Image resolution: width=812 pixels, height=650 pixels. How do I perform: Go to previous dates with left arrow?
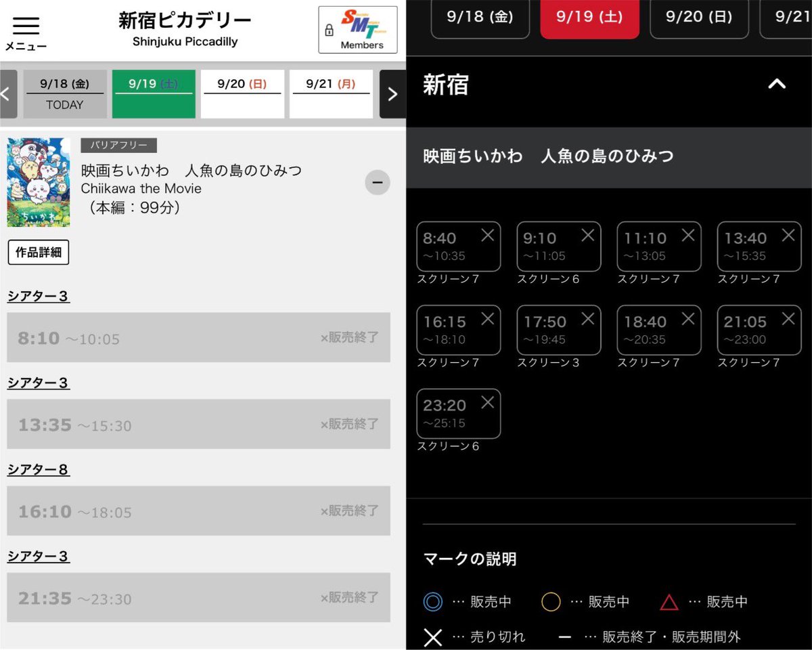click(x=8, y=94)
